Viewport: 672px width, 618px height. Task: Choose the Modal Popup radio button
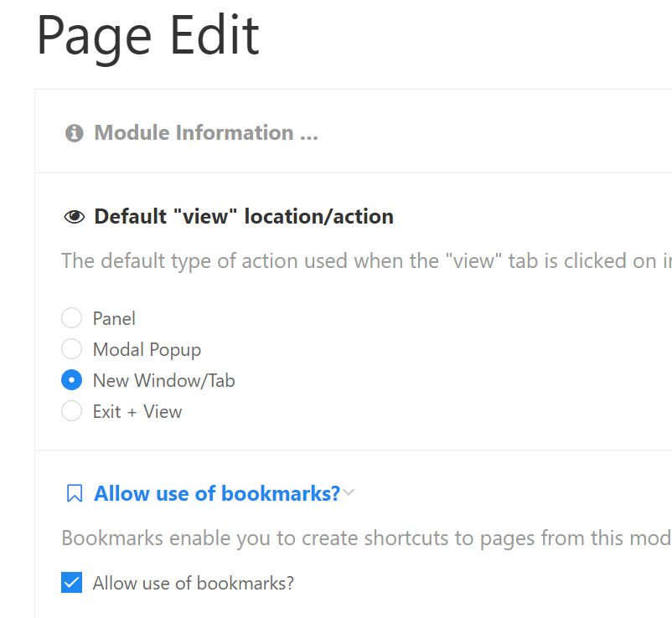[72, 349]
